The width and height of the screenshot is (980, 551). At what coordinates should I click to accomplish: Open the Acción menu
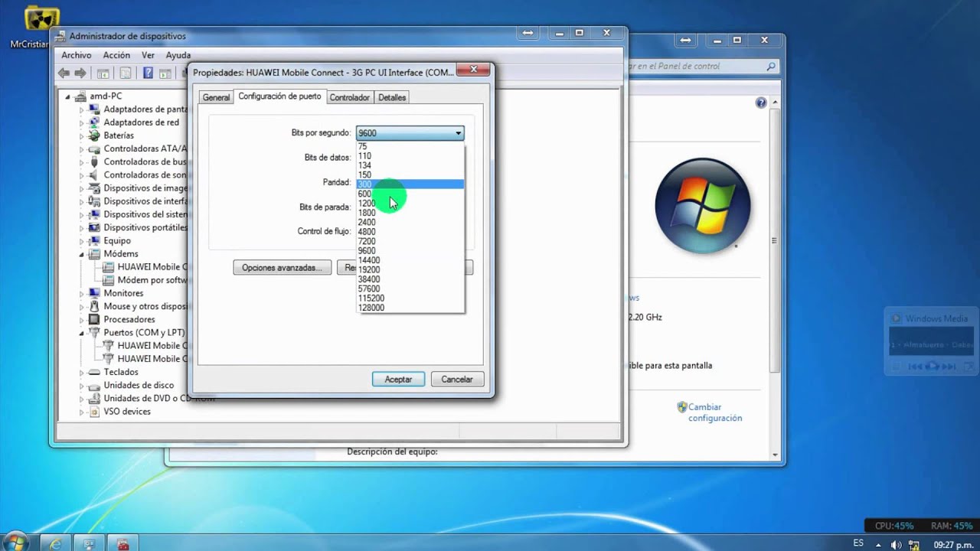coord(116,55)
